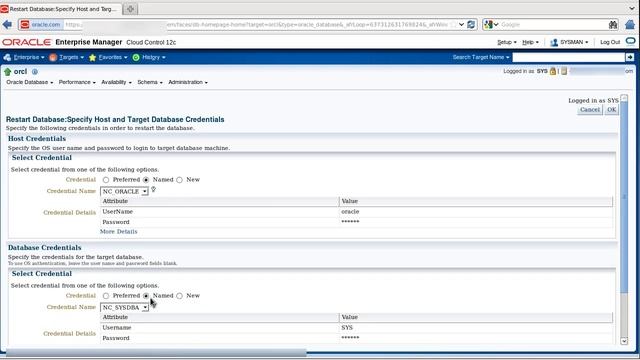This screenshot has height=360, width=640.
Task: Click the 'oracle' UserName value cell
Action: click(476, 211)
